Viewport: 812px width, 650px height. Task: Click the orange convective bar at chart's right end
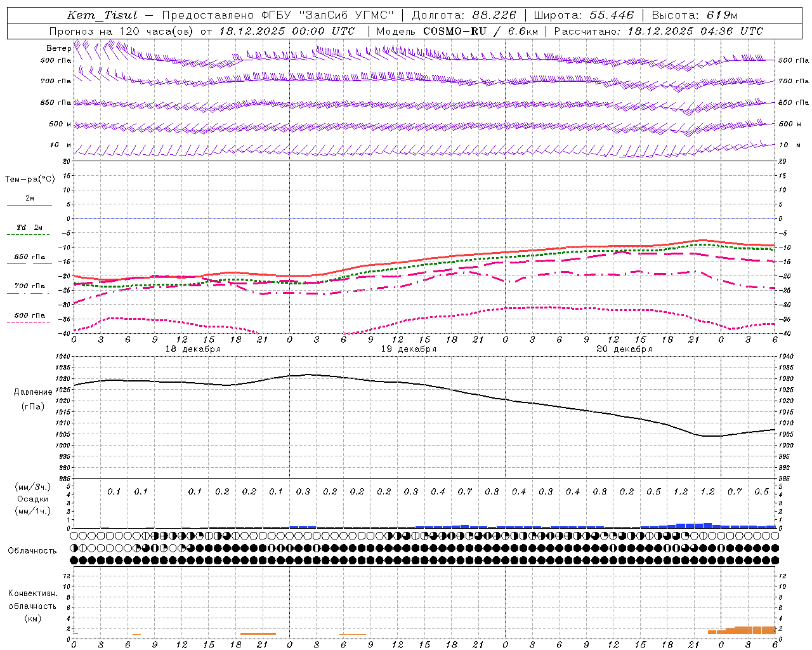pos(742,630)
